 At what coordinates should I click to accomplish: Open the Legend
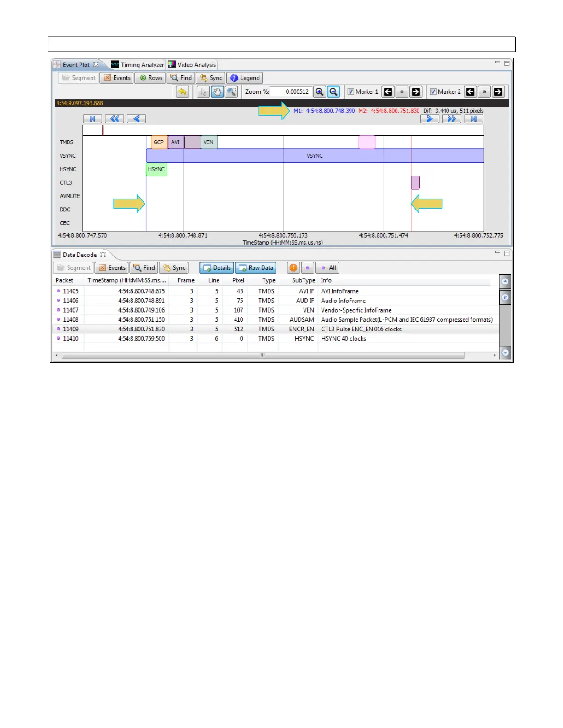click(245, 78)
